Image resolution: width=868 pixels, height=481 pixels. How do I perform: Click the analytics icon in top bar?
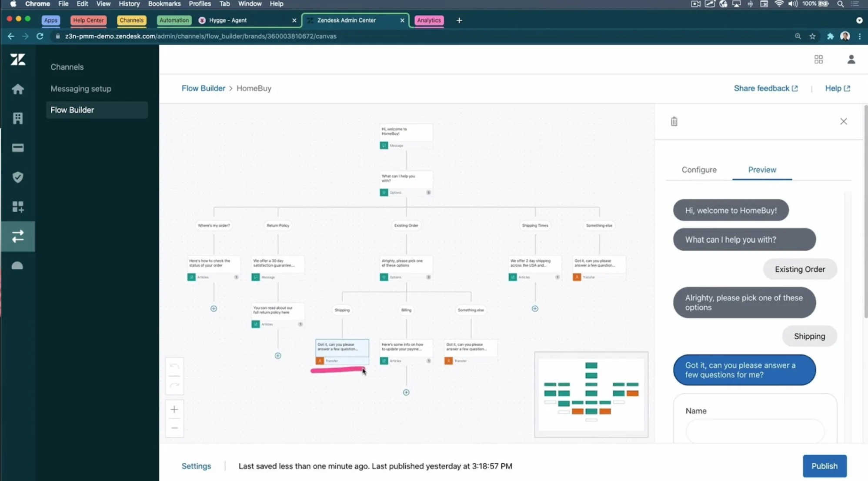click(429, 20)
